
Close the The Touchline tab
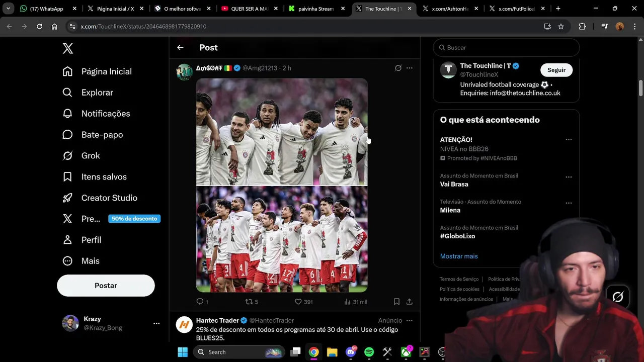click(x=410, y=9)
